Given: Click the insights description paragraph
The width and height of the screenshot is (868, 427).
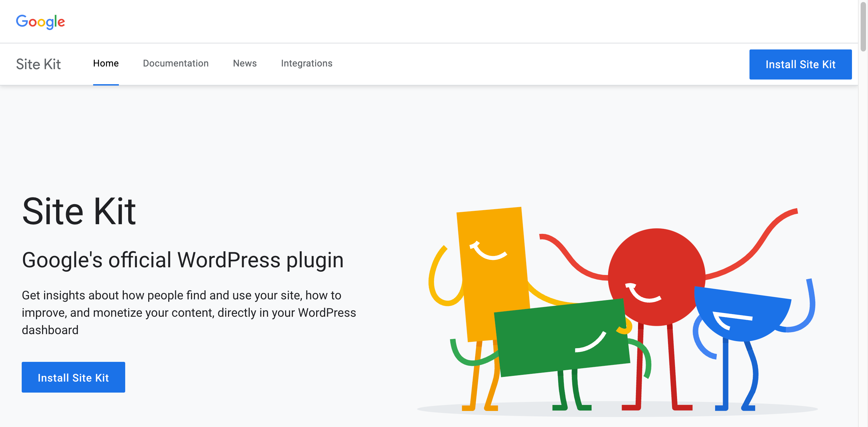Looking at the screenshot, I should tap(189, 312).
